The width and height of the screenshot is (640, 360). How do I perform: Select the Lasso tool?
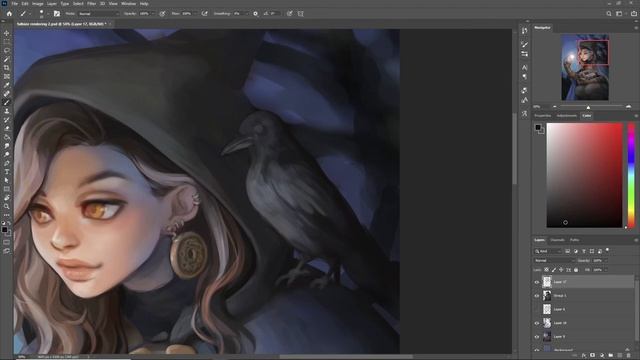(7, 51)
